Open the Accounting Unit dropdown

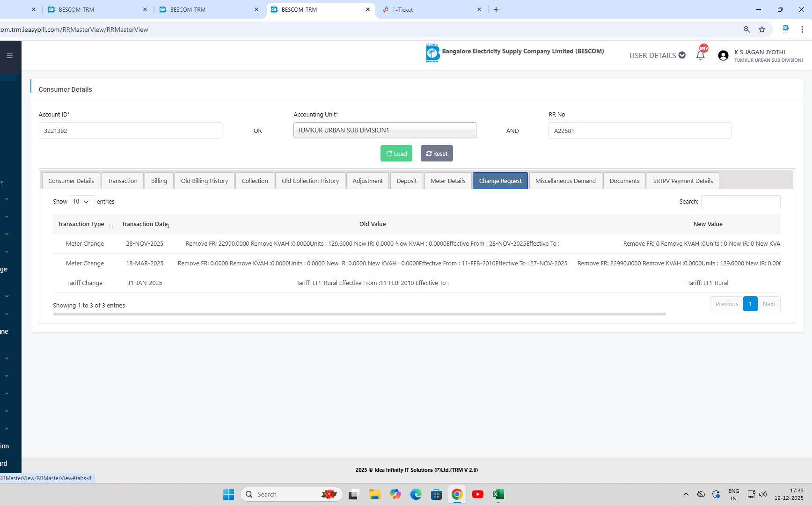(x=385, y=130)
